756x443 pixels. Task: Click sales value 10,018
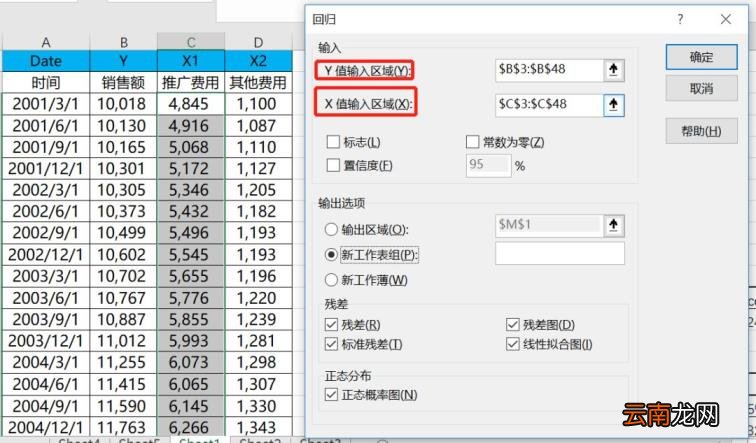(123, 104)
